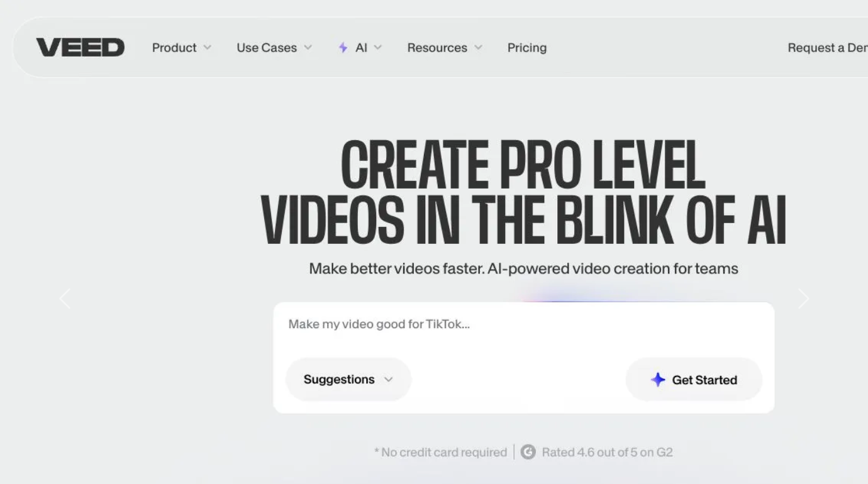Screen dimensions: 868x484
Task: Click the G2 logo icon
Action: coord(528,452)
